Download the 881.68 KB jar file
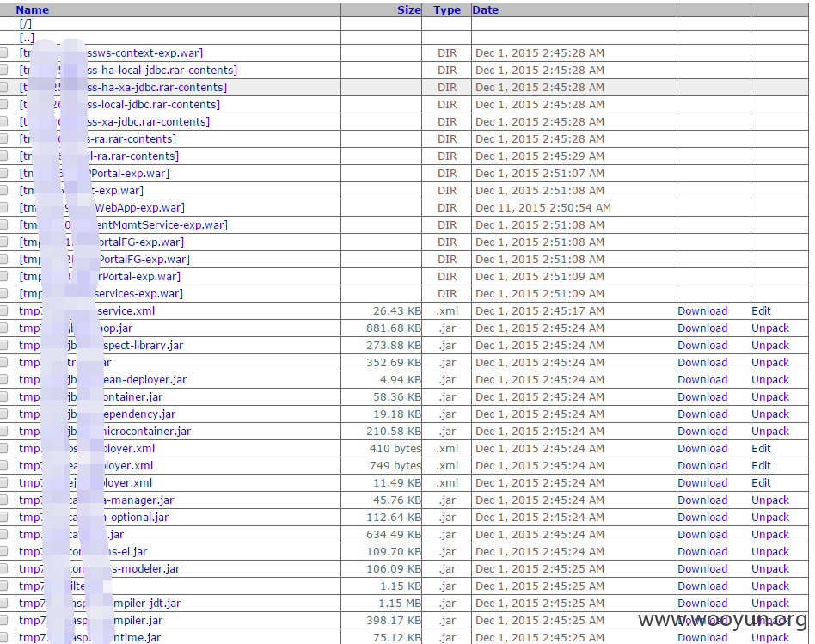Viewport: 815px width, 644px height. (702, 328)
